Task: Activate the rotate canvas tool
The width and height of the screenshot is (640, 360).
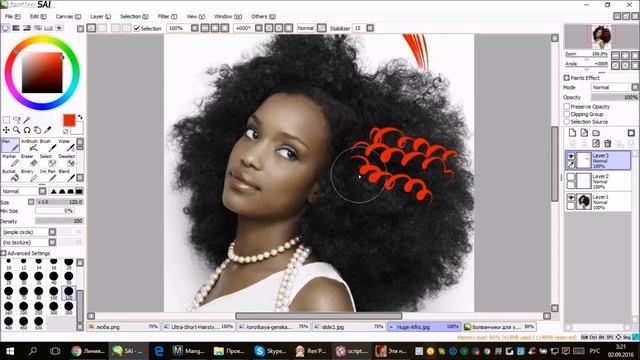Action: [27, 130]
